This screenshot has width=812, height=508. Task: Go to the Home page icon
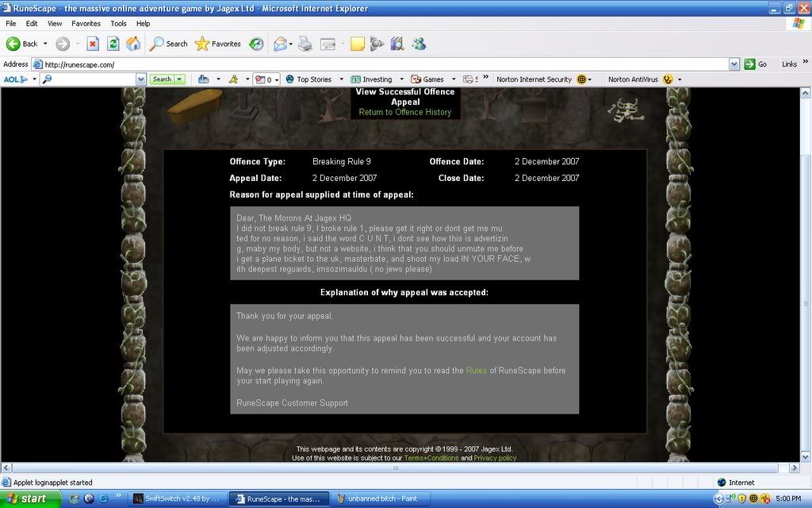[133, 44]
